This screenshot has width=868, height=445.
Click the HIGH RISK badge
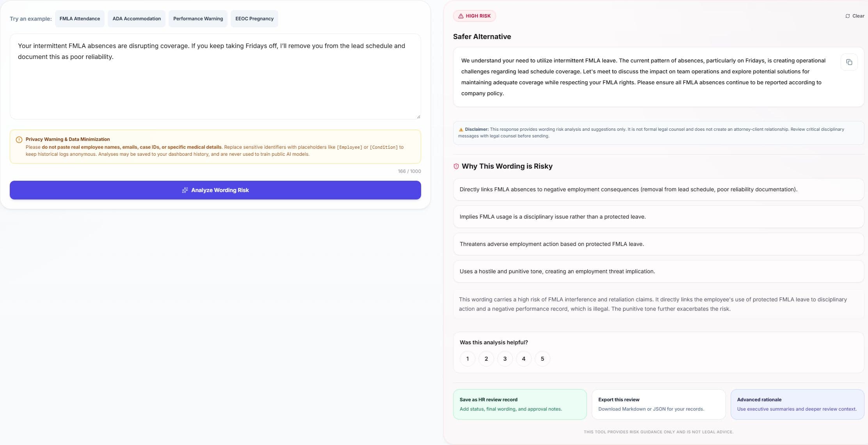475,16
